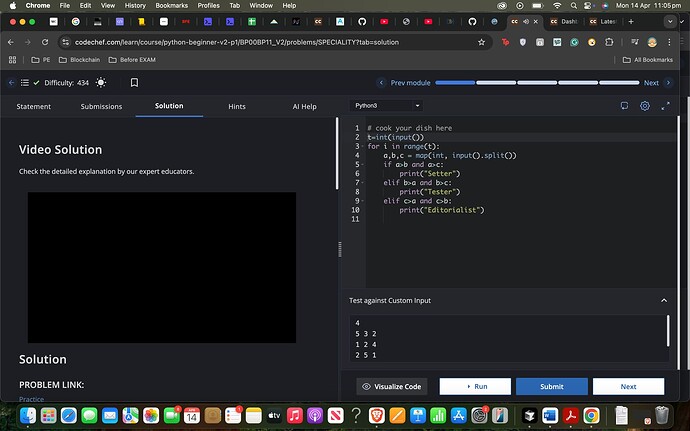Viewport: 690px width, 431px height.
Task: Mute the playing CodeChef tab speaker icon
Action: 526,22
